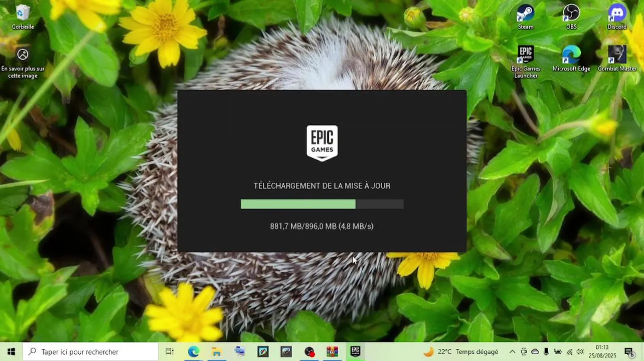Open the WinRAR books icon in taskbar
Image resolution: width=644 pixels, height=361 pixels.
pyautogui.click(x=332, y=351)
